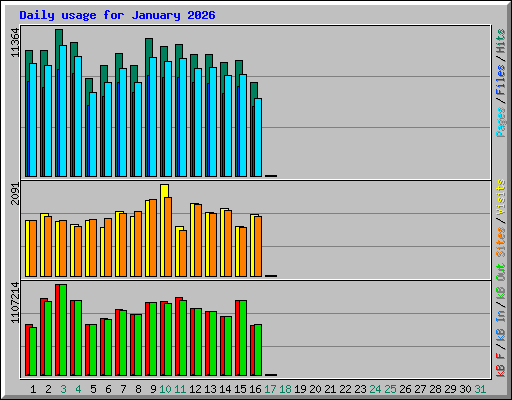Image resolution: width=512 pixels, height=400 pixels.
Task: Click day 26 on the x-axis
Action: pyautogui.click(x=405, y=389)
